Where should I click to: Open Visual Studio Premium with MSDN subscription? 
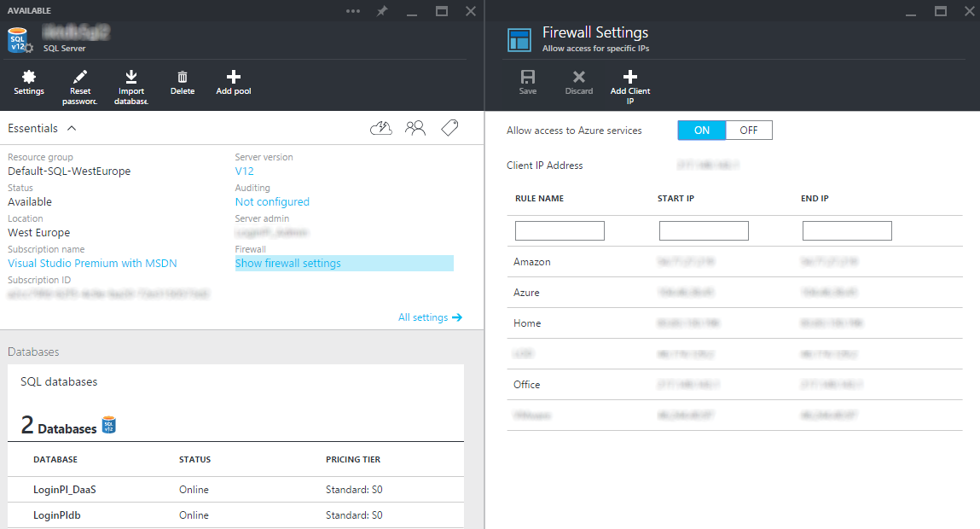click(x=92, y=264)
